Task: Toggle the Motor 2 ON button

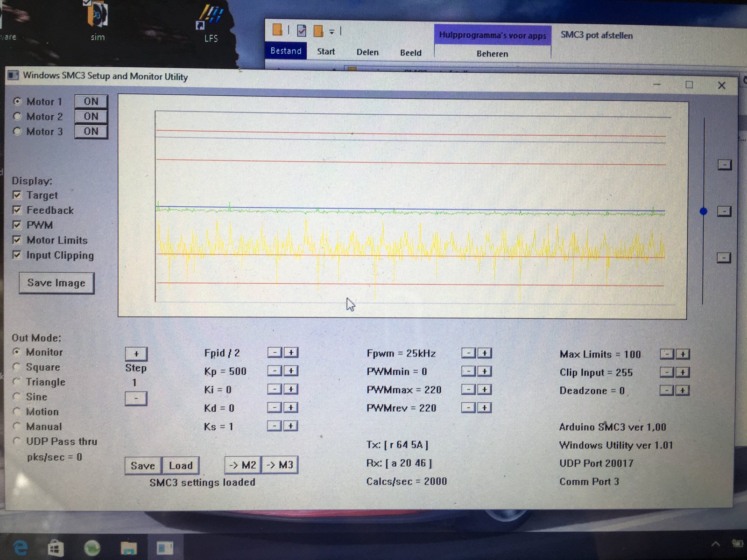Action: tap(91, 116)
